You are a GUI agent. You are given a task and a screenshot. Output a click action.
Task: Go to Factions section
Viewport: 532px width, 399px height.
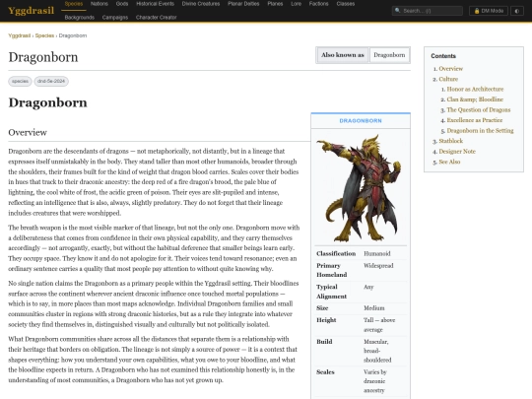[318, 4]
